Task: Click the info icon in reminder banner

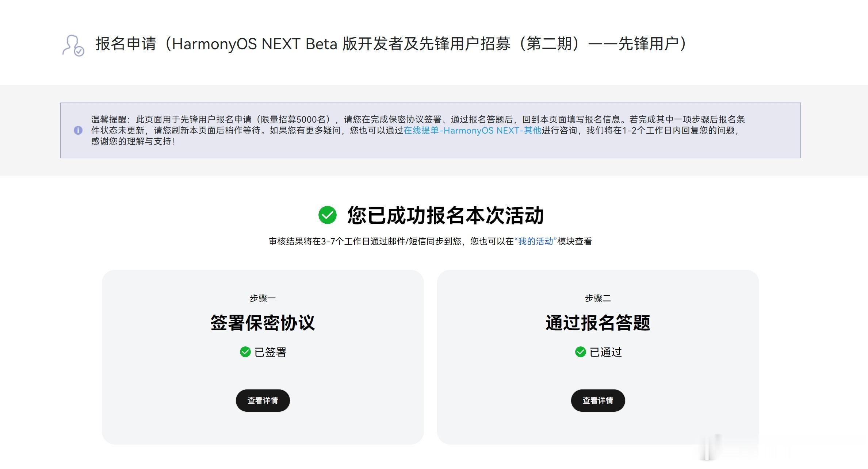Action: (78, 130)
